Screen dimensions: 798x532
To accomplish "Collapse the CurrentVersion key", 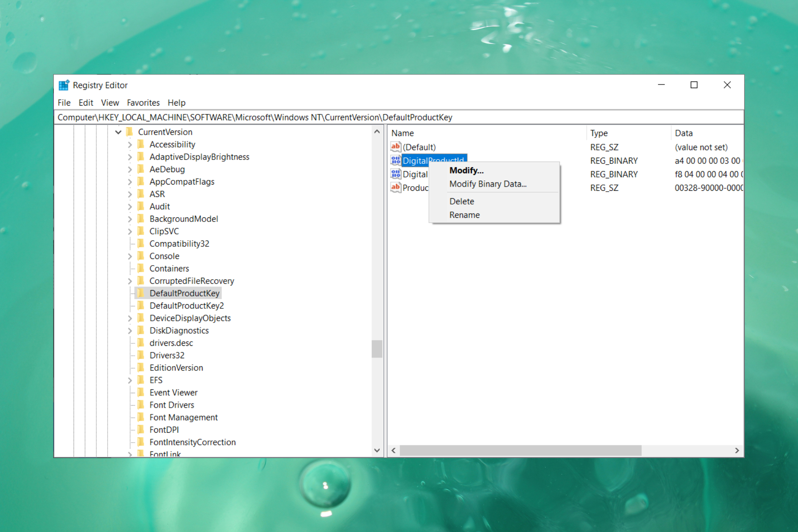I will (x=118, y=132).
